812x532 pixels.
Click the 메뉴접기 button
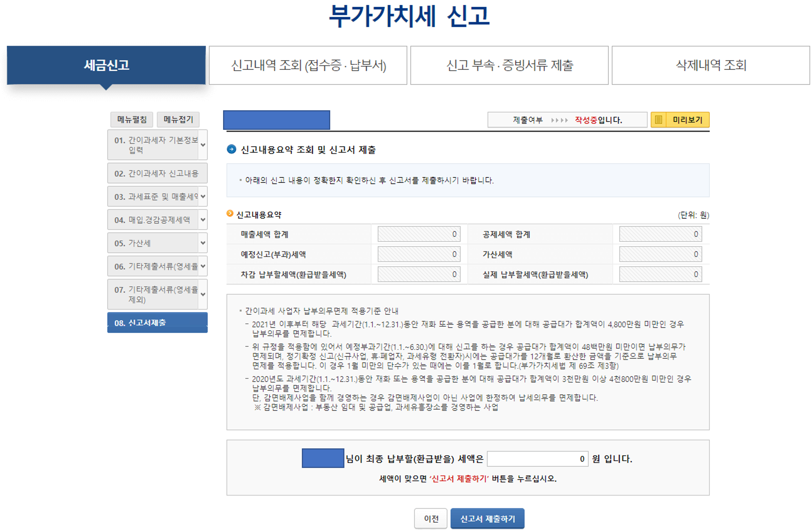tap(178, 120)
